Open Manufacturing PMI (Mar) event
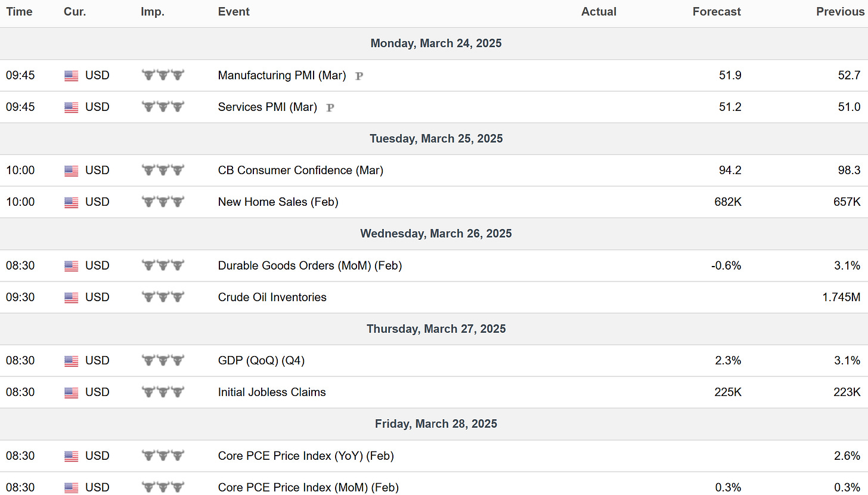The height and width of the screenshot is (495, 868). tap(282, 76)
